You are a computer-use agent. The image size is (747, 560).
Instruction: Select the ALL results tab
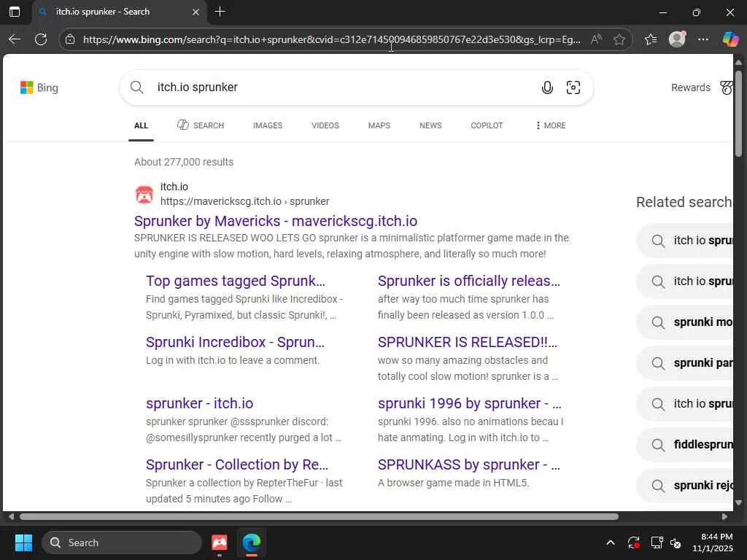coord(141,125)
